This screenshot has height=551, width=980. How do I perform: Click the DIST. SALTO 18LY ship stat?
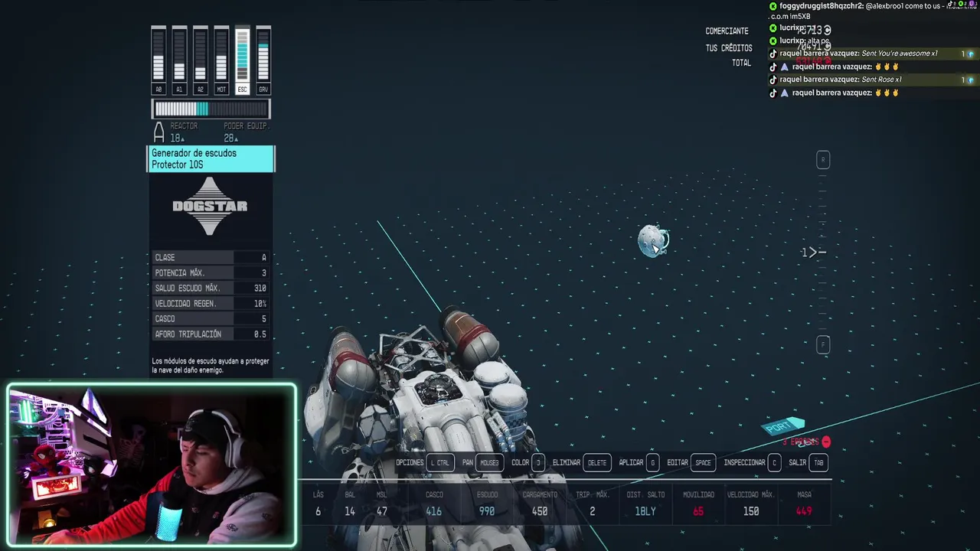(645, 504)
